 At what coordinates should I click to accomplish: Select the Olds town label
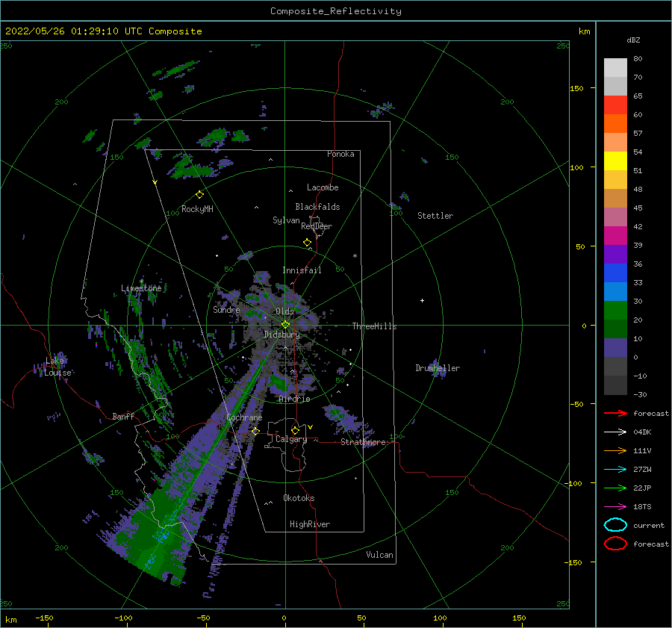point(284,311)
